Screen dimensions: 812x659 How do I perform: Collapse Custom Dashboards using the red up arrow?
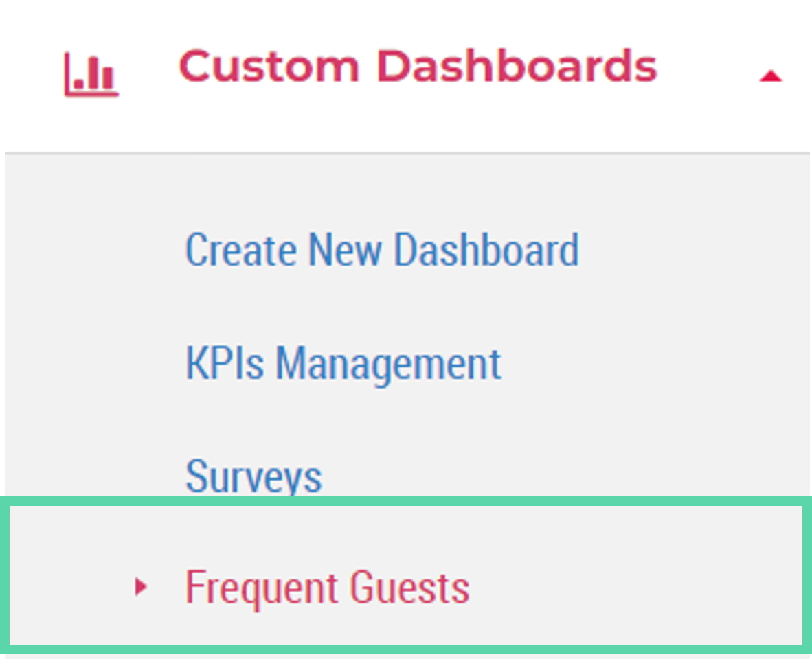tap(770, 76)
